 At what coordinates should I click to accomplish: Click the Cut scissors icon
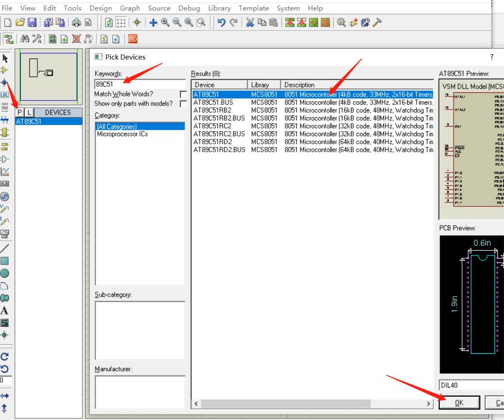pyautogui.click(x=250, y=23)
